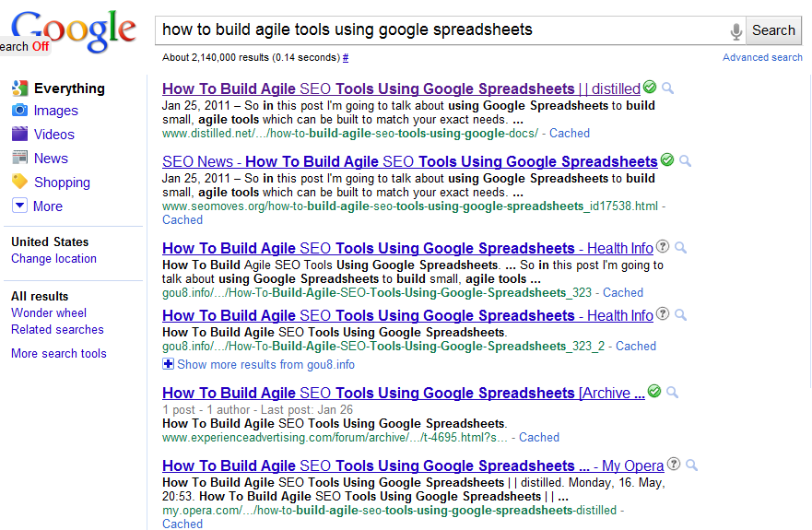
Task: Open More search tools in sidebar
Action: point(58,353)
